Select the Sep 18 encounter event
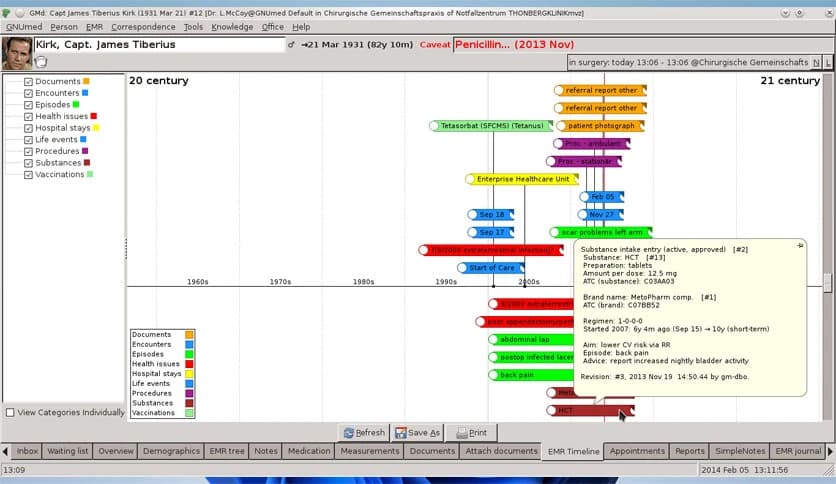The width and height of the screenshot is (836, 484). 491,215
